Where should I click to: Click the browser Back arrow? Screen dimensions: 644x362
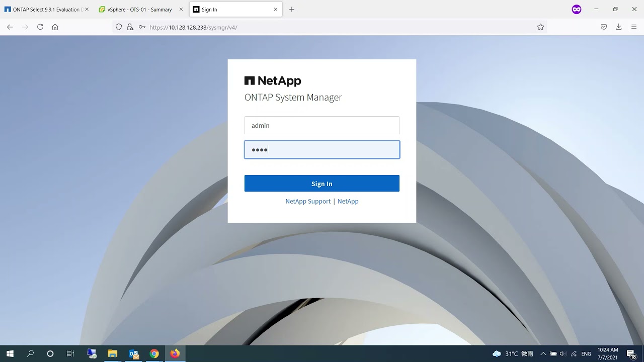point(10,27)
